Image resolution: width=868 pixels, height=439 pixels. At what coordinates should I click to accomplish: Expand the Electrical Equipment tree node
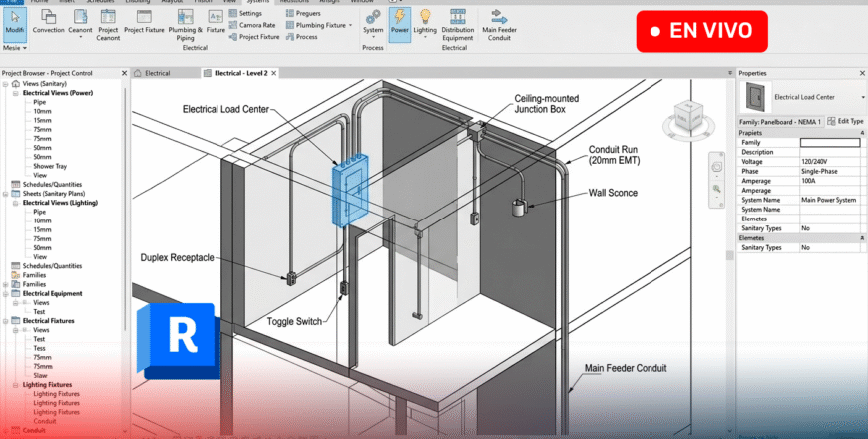point(6,294)
